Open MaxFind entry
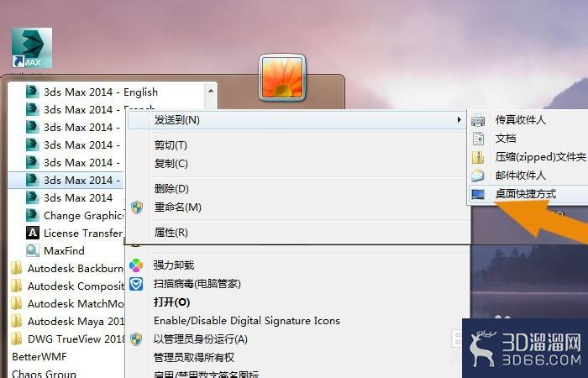This screenshot has height=378, width=588. click(64, 251)
